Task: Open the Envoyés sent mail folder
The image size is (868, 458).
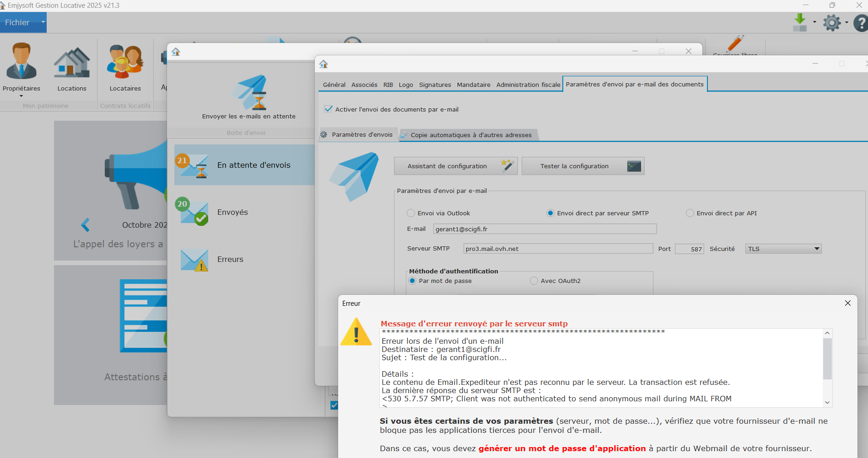Action: 232,212
